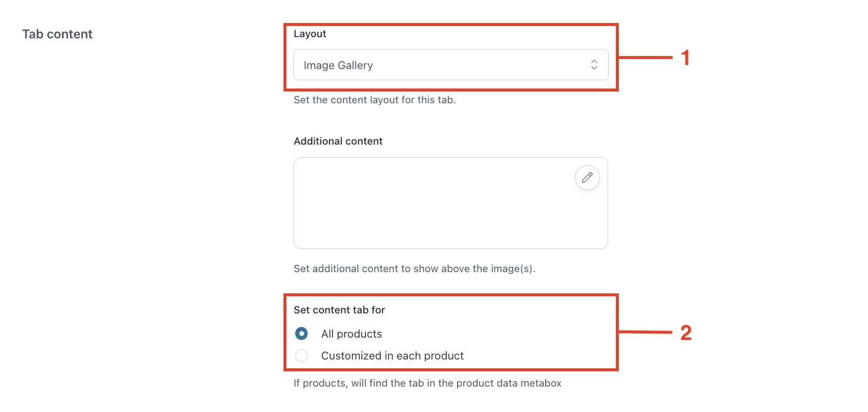Viewport: 868px width, 412px height.
Task: Click "Customized in each product" label text
Action: [393, 356]
